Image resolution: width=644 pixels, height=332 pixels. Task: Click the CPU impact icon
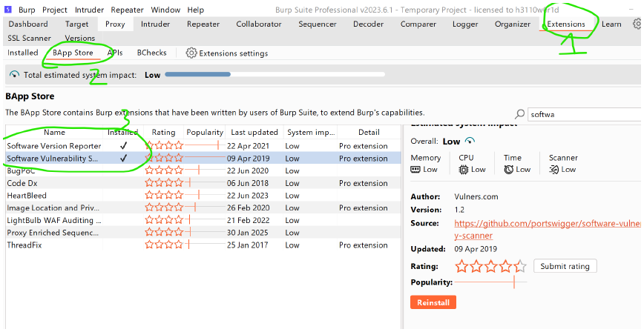(x=463, y=170)
